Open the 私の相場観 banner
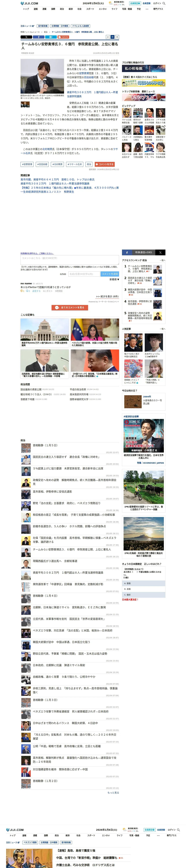186x868 pixels. 143,68
